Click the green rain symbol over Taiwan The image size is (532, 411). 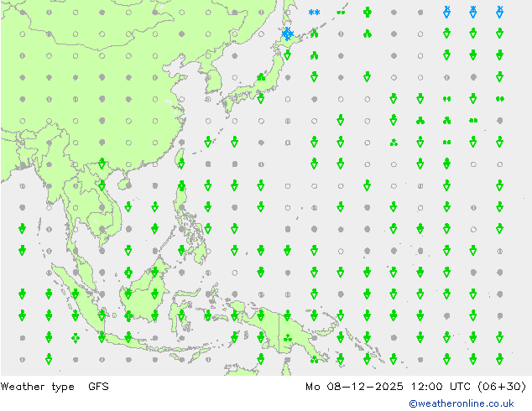pyautogui.click(x=181, y=164)
